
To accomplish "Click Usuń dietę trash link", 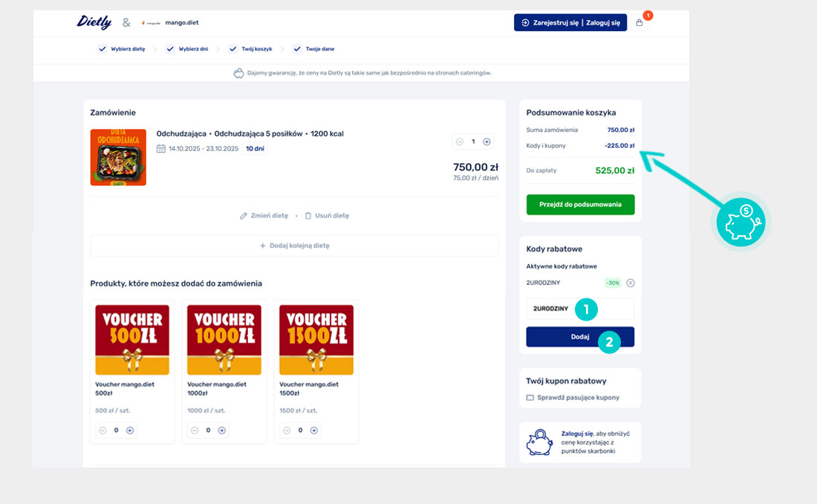I will click(326, 216).
